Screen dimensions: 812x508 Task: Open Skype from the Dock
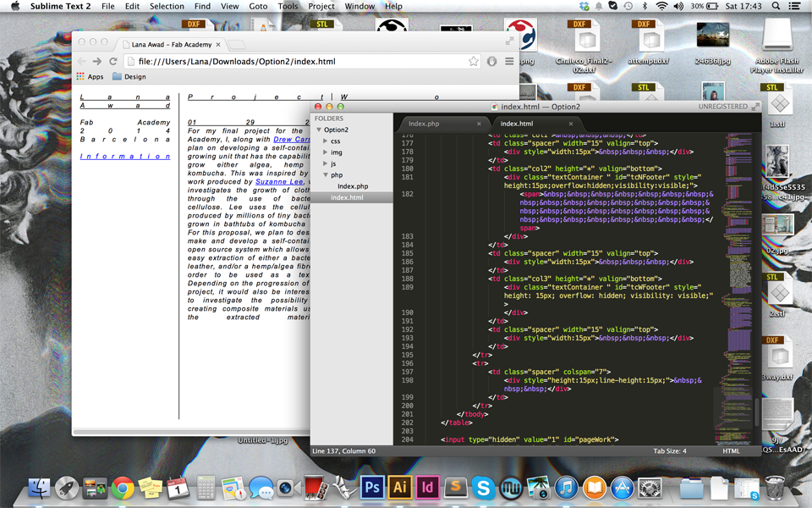point(483,488)
